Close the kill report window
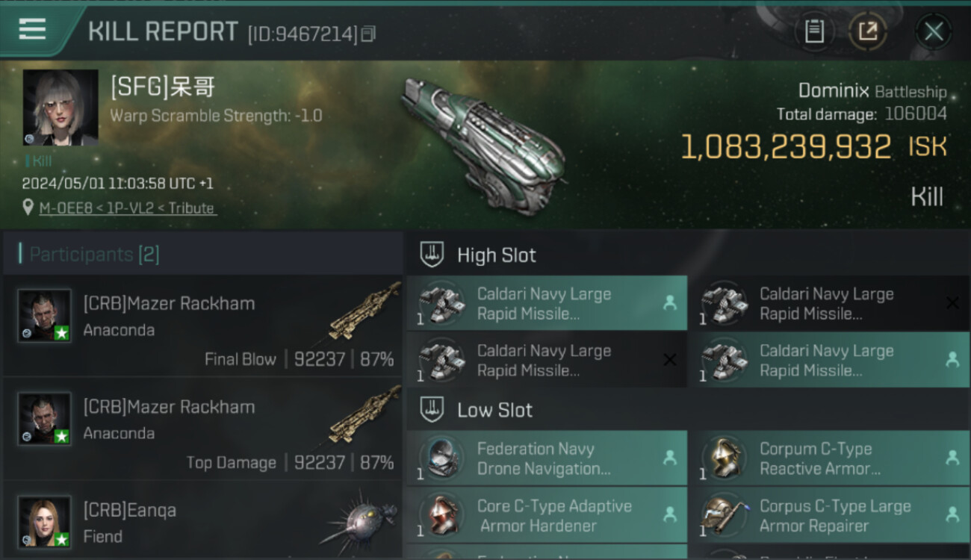The width and height of the screenshot is (971, 560). (933, 31)
